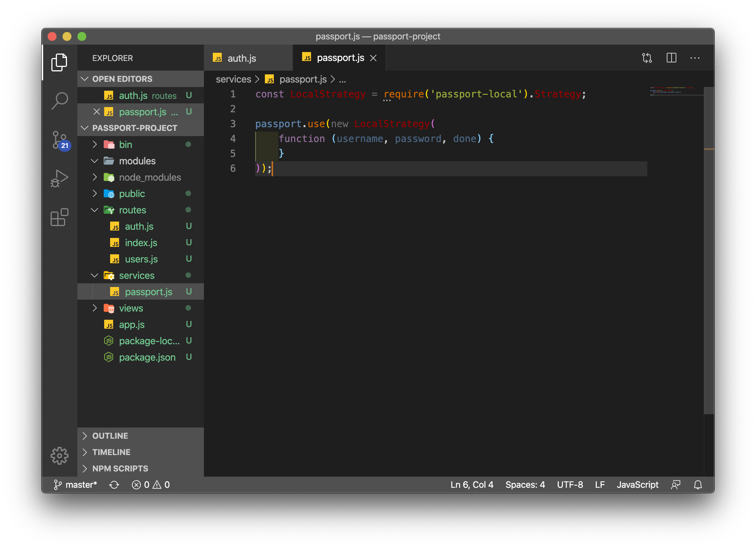Split the editor to the right
This screenshot has height=548, width=756.
(x=671, y=58)
